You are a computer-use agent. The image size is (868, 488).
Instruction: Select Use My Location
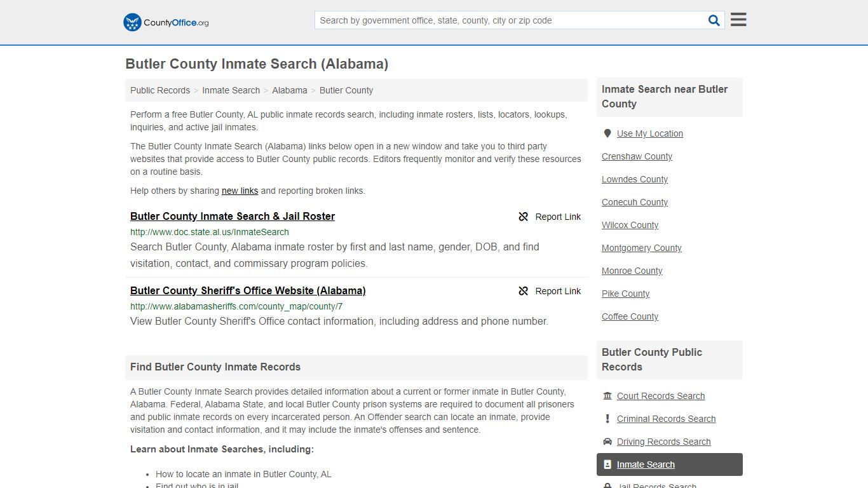tap(650, 133)
